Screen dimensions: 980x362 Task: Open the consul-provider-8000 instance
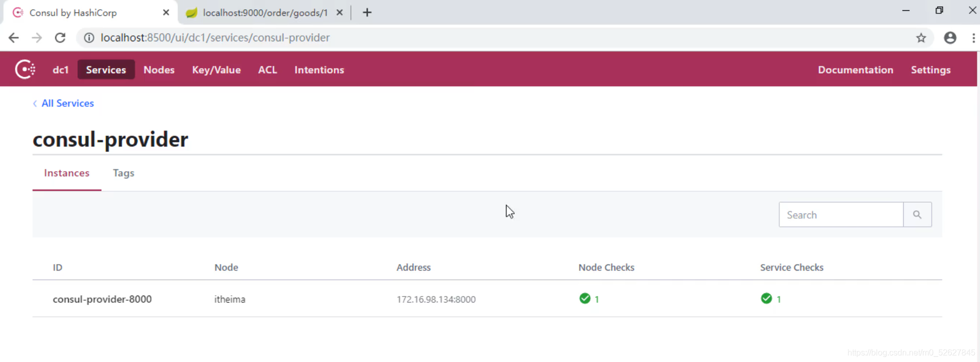tap(102, 299)
